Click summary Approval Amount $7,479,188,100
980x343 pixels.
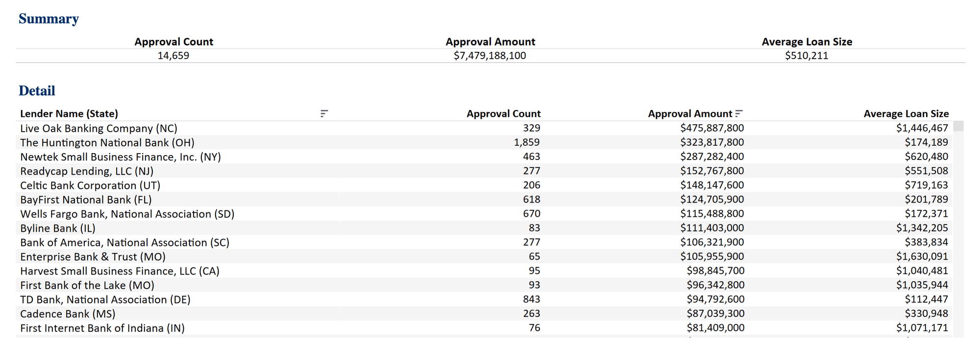[x=490, y=56]
